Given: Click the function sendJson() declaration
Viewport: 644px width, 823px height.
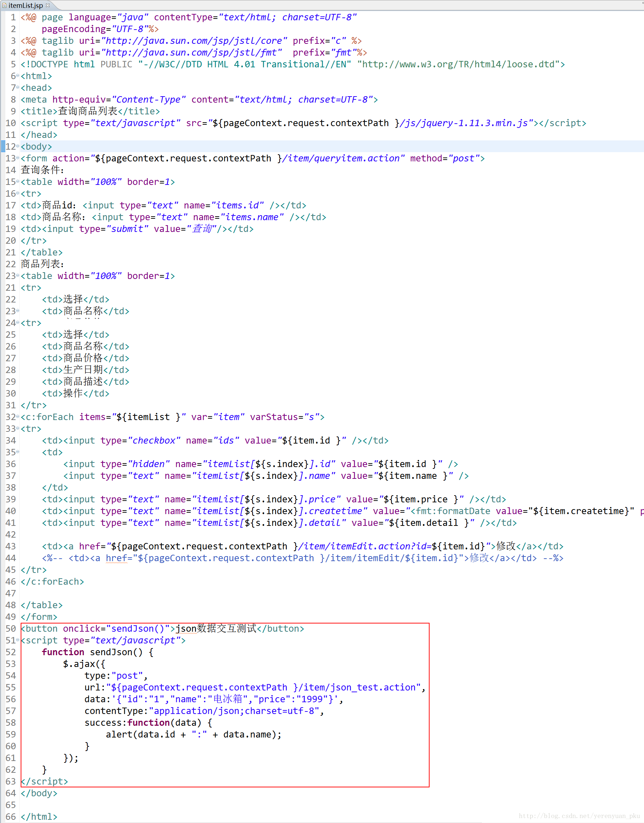Looking at the screenshot, I should 98,652.
